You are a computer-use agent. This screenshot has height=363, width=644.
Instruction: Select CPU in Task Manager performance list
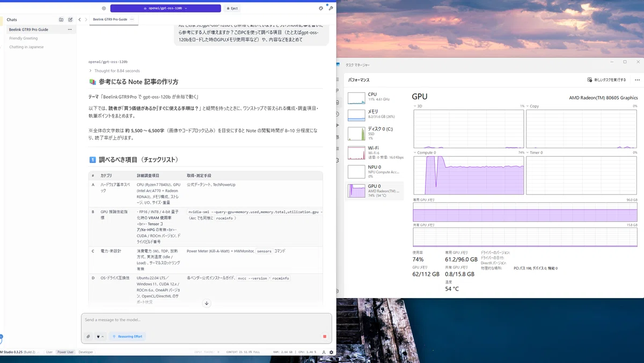coord(375,97)
